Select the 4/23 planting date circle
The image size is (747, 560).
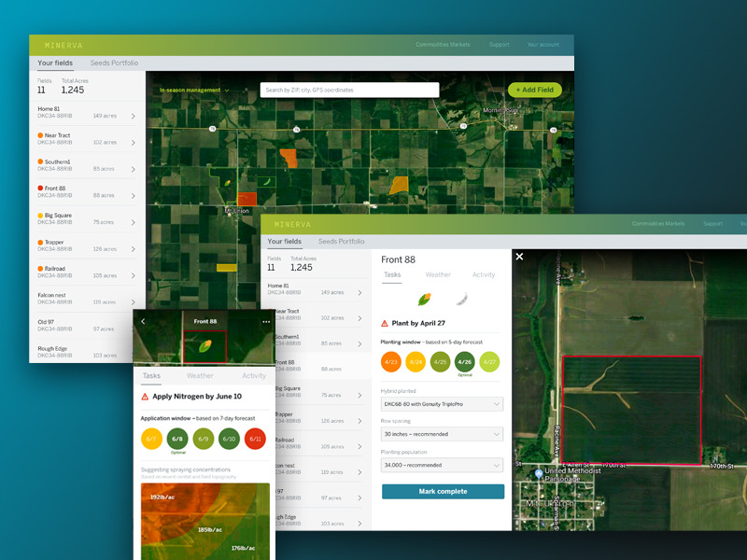390,362
